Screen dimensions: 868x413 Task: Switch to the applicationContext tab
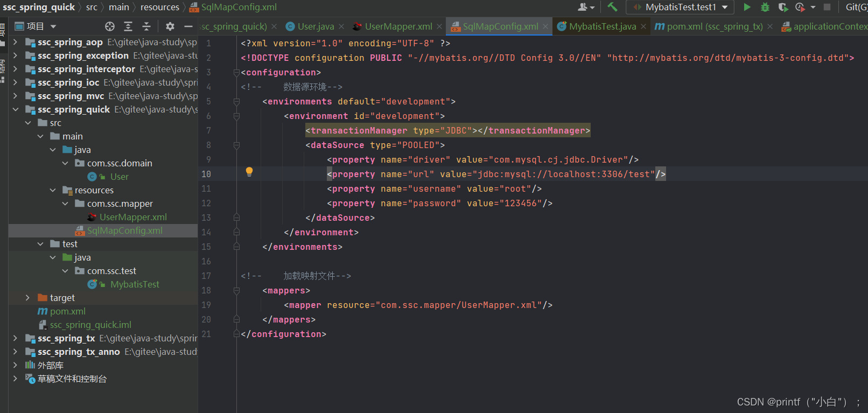[824, 26]
